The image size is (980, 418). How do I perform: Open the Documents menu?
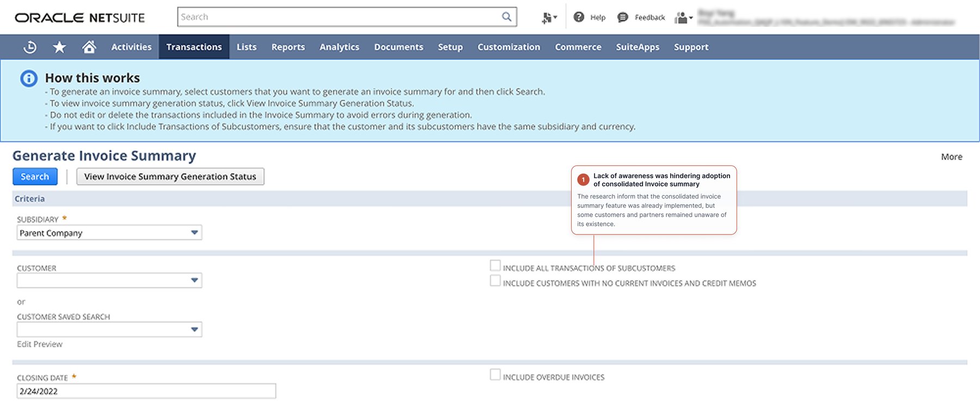399,47
